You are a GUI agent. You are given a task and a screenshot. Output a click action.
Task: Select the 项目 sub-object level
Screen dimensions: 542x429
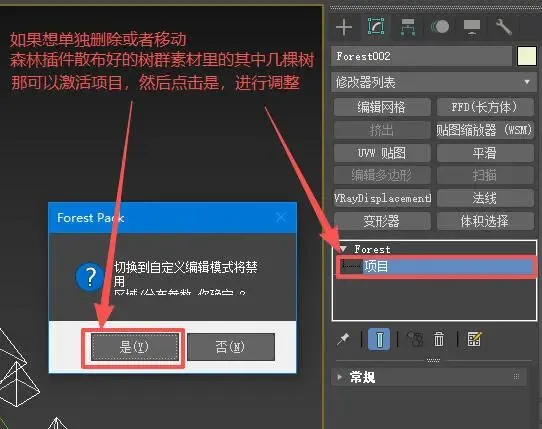pyautogui.click(x=448, y=267)
